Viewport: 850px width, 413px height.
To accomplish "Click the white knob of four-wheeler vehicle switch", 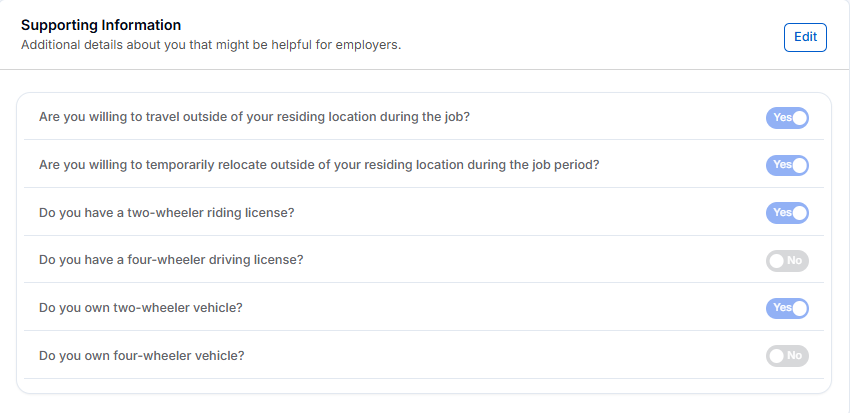I will click(x=776, y=356).
